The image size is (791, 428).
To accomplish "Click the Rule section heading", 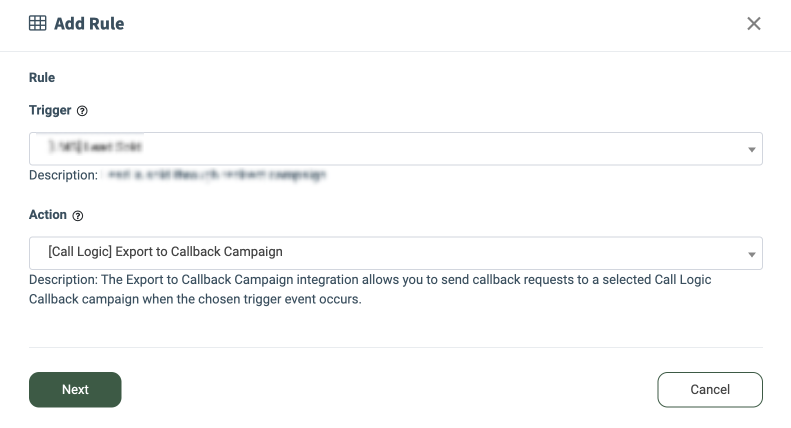I will pyautogui.click(x=42, y=77).
